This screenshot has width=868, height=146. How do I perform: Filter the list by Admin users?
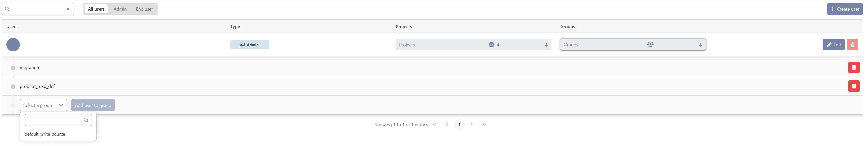120,9
